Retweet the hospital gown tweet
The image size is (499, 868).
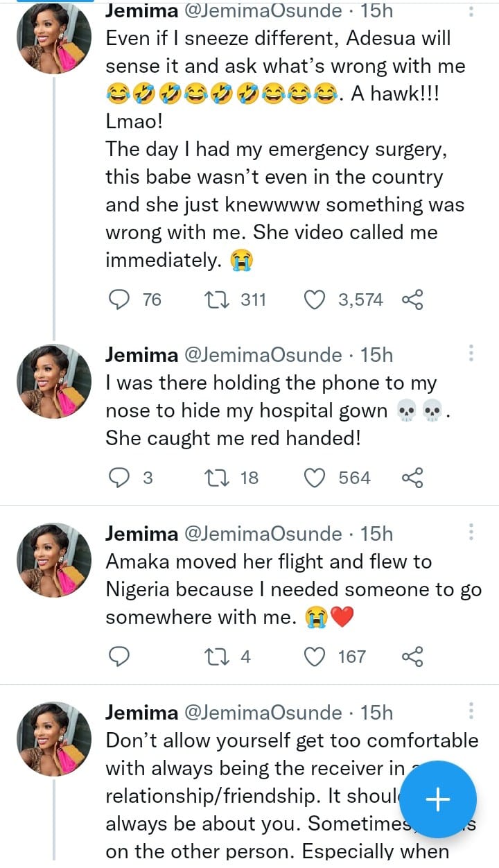(210, 478)
